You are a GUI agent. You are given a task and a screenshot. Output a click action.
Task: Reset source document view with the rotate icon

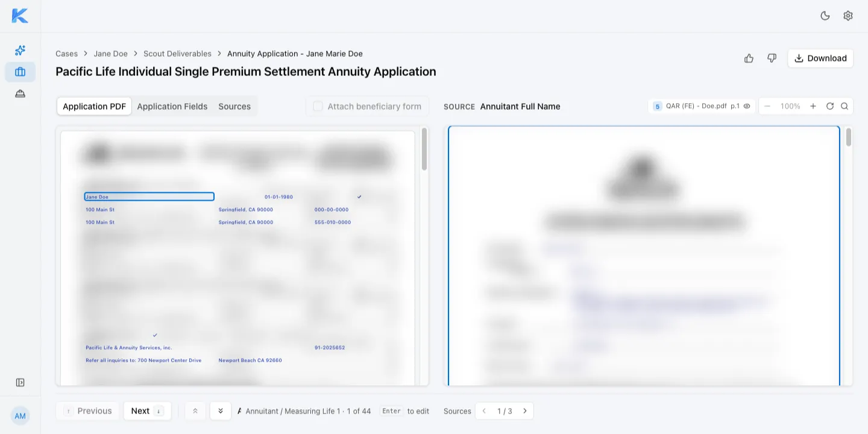[830, 106]
